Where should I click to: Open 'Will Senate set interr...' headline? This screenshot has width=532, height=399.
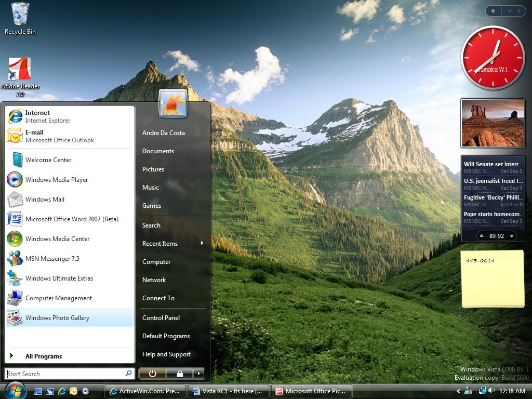click(493, 167)
